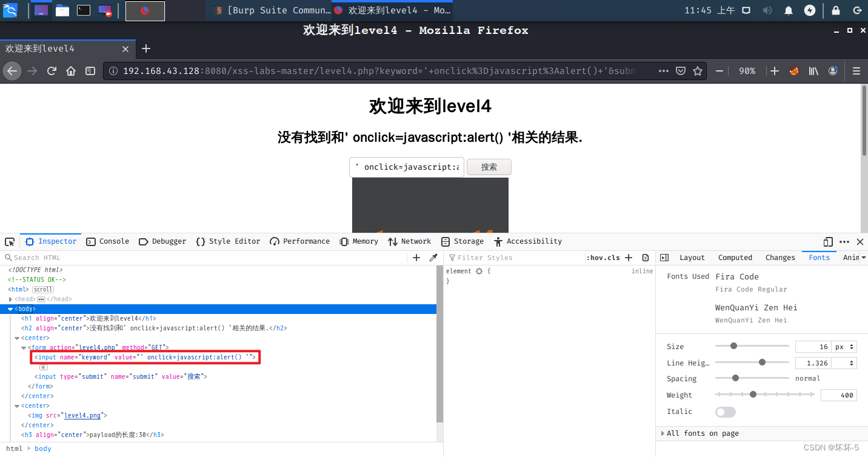Reload the current page
The width and height of the screenshot is (868, 457).
pyautogui.click(x=52, y=71)
